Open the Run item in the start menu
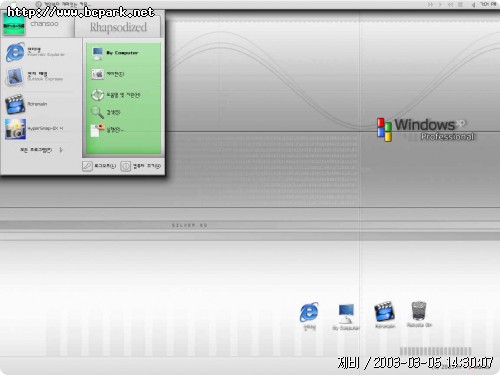 [107, 130]
